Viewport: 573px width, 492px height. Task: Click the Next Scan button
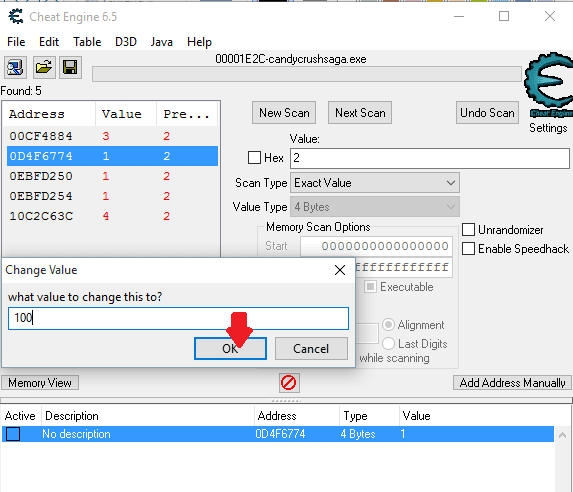[x=360, y=113]
